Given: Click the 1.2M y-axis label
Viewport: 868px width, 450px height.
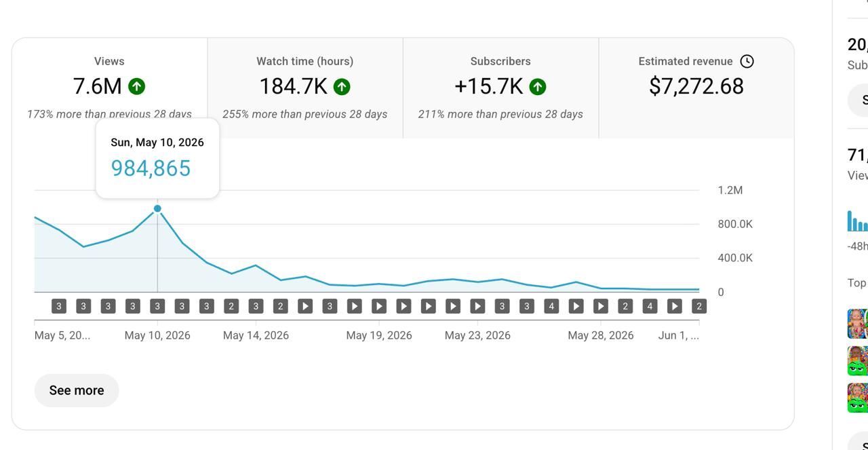Looking at the screenshot, I should click(730, 190).
